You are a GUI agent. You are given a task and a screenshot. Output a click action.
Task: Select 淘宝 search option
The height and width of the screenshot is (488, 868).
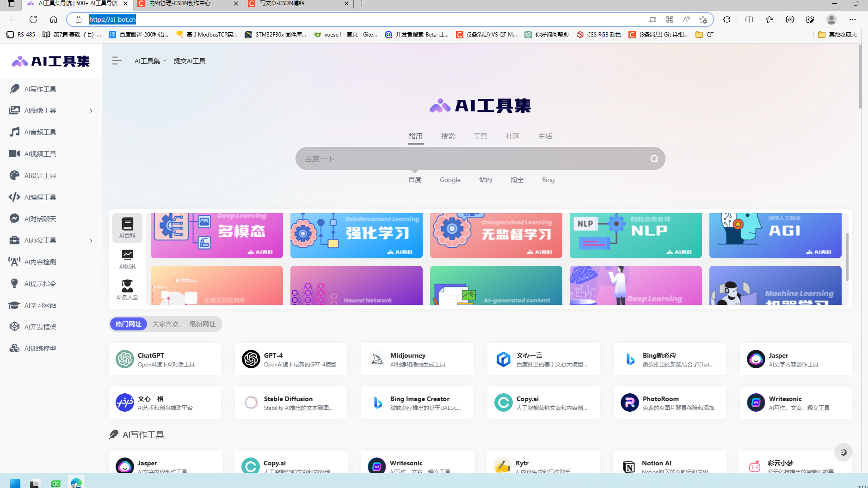(517, 180)
